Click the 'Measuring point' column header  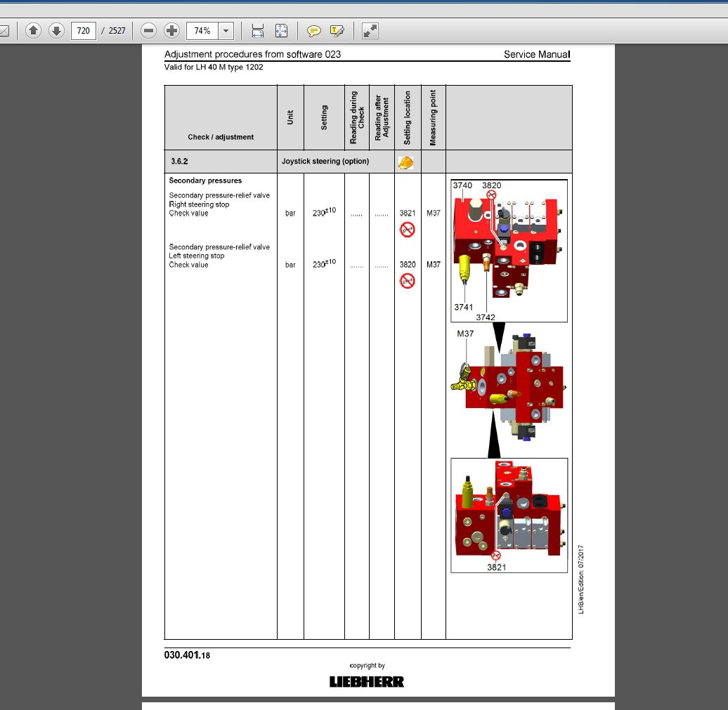tap(433, 117)
